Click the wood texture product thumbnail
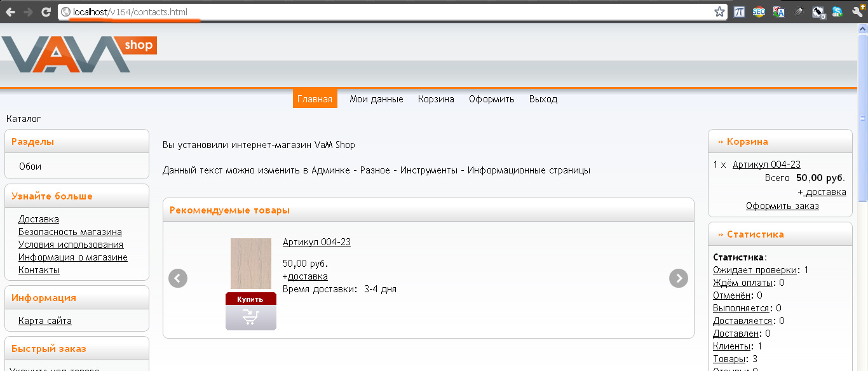The image size is (868, 371). point(250,264)
